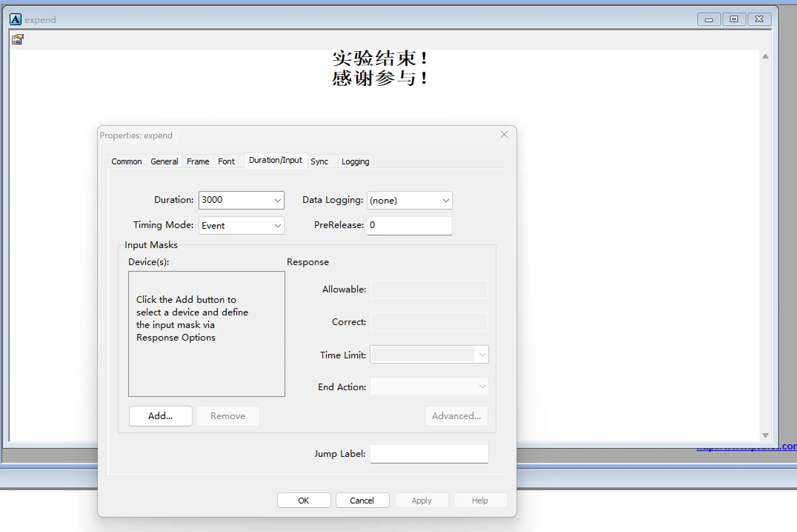The height and width of the screenshot is (532, 797).
Task: Switch to the Common tab
Action: point(127,161)
